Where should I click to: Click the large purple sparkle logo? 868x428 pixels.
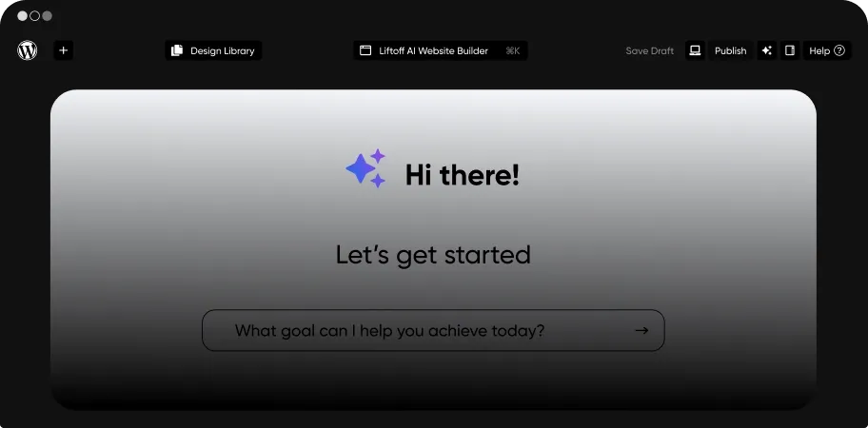[366, 169]
